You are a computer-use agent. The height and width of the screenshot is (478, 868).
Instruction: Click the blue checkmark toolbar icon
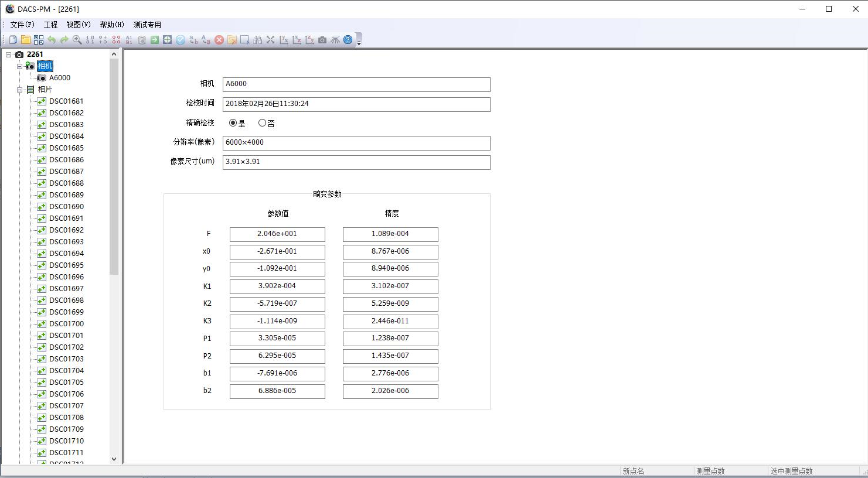(181, 40)
